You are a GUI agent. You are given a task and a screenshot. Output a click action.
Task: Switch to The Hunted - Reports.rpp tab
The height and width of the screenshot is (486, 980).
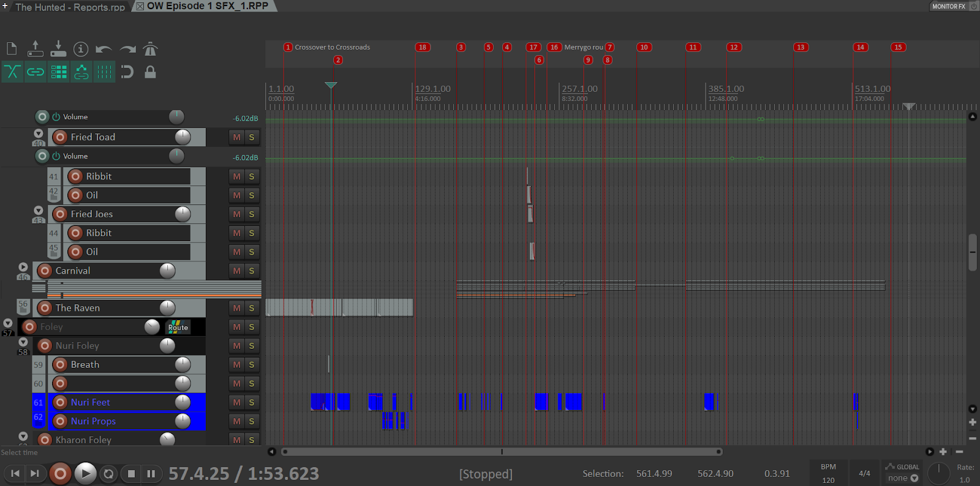(70, 7)
